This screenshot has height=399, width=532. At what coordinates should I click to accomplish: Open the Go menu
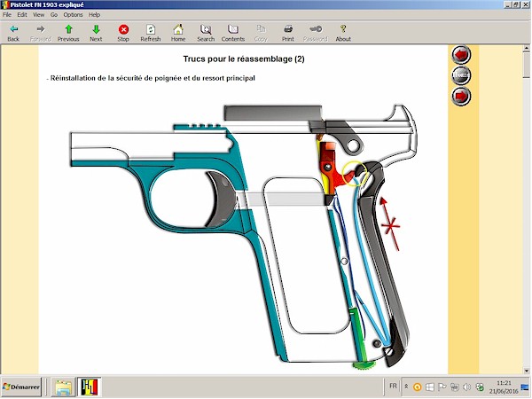click(54, 14)
